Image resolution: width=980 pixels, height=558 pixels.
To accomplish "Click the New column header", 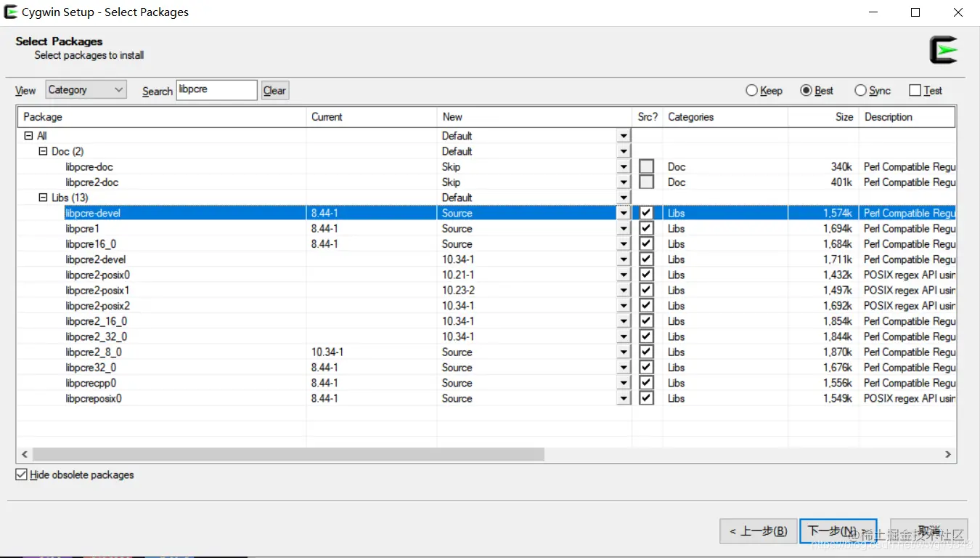I will 535,117.
